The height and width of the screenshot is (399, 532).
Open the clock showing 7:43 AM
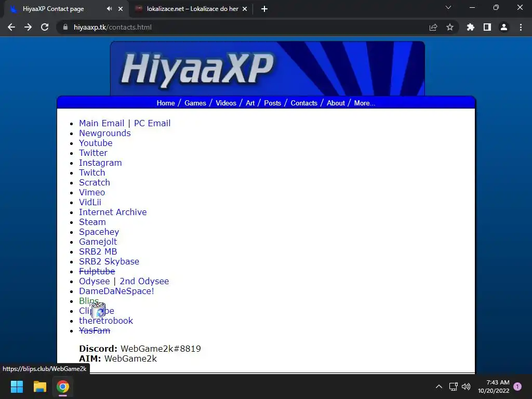494,387
